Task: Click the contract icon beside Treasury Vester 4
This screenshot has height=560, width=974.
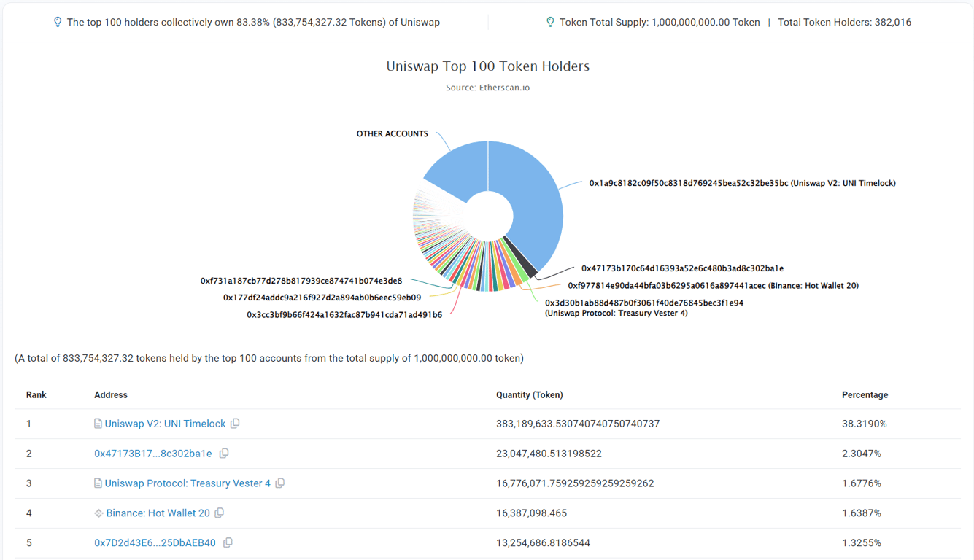Action: click(x=97, y=483)
